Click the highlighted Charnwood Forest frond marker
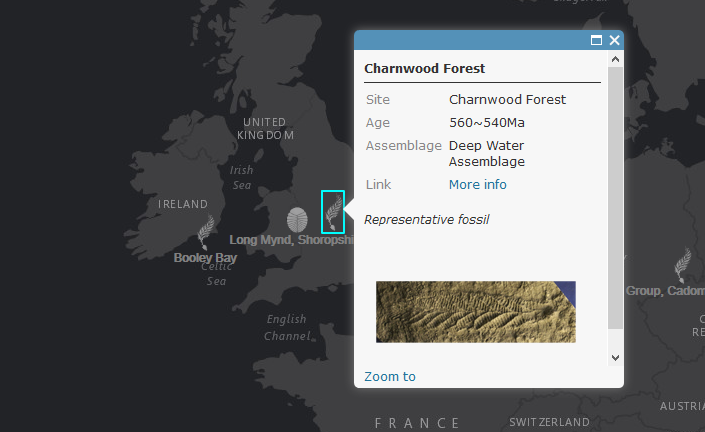The height and width of the screenshot is (432, 705). pos(333,212)
